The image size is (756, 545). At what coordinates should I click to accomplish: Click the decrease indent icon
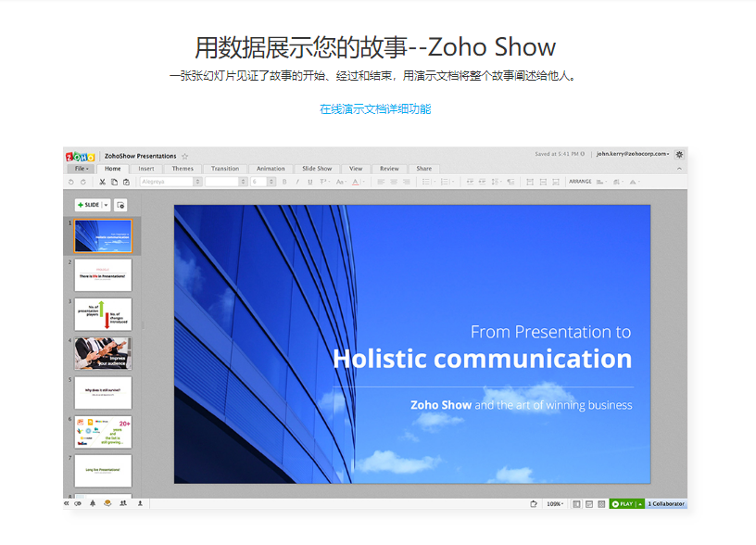tap(470, 182)
